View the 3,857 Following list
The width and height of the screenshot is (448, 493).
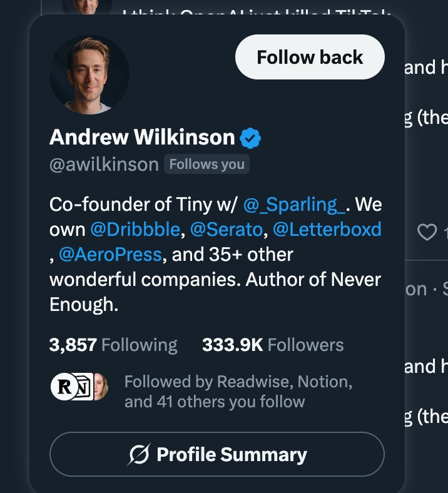pyautogui.click(x=113, y=345)
